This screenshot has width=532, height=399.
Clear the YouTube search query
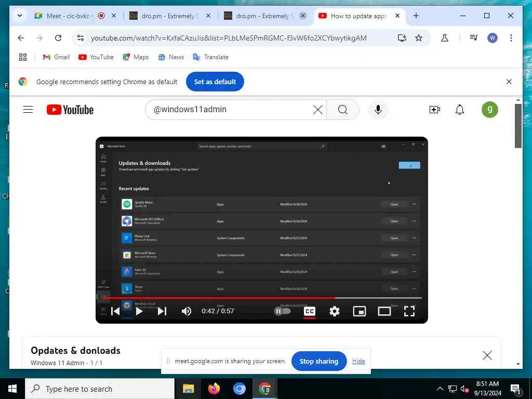click(318, 110)
